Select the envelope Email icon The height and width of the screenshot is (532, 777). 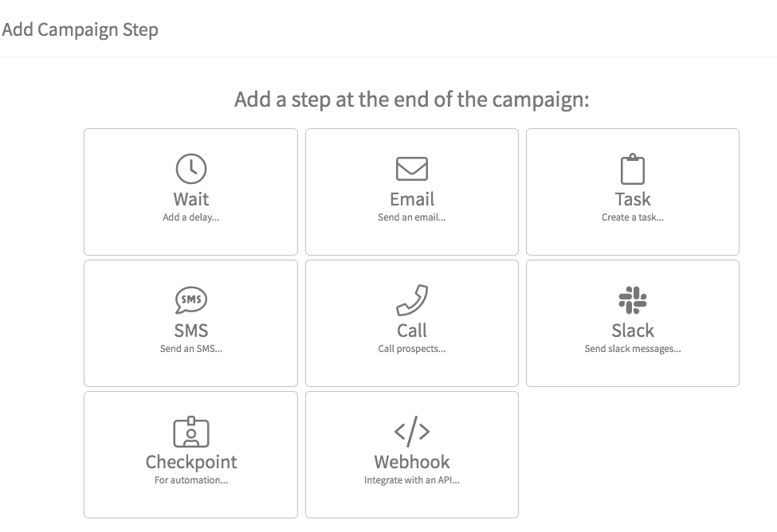[x=412, y=169]
